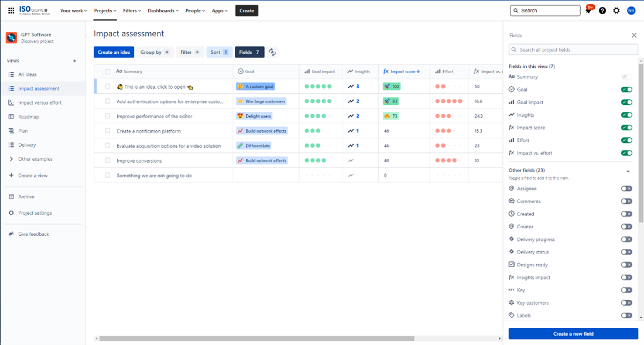Switch to the Roadmap view

[x=28, y=117]
